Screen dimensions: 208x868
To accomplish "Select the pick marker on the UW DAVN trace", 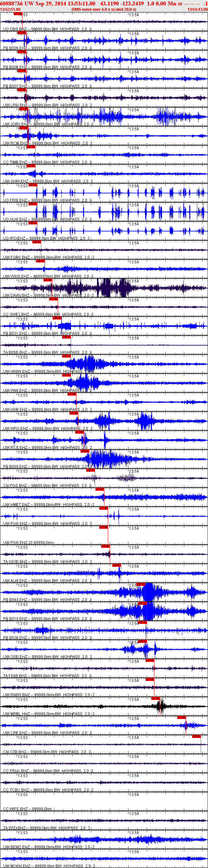I will 48,280.
